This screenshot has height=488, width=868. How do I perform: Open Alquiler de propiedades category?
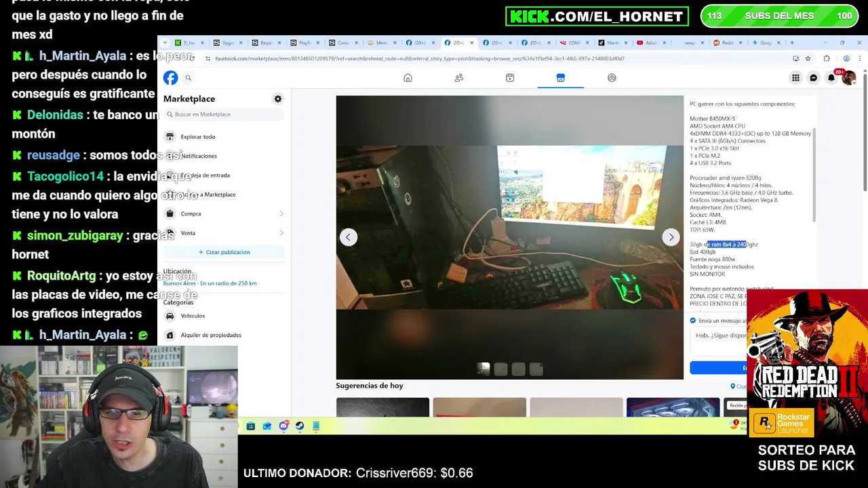(224, 335)
